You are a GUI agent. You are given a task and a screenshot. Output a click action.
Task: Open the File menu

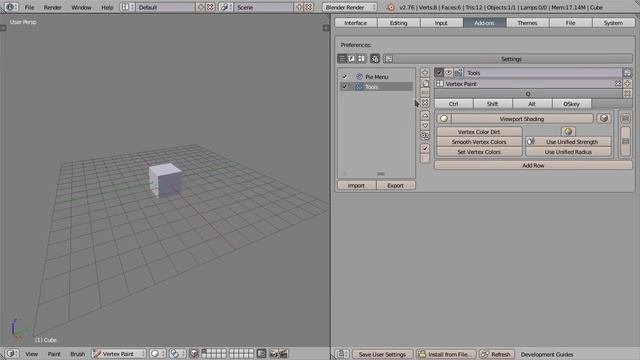click(29, 7)
